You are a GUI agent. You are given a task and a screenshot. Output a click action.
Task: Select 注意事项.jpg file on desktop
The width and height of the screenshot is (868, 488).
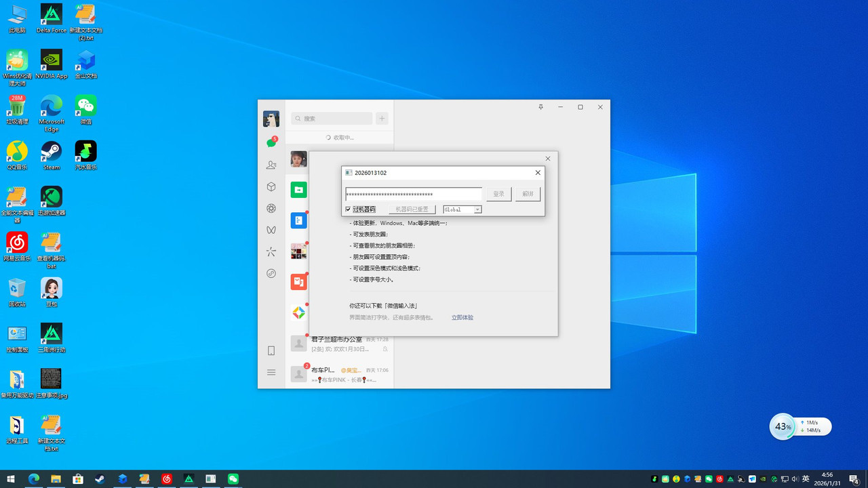click(x=52, y=383)
